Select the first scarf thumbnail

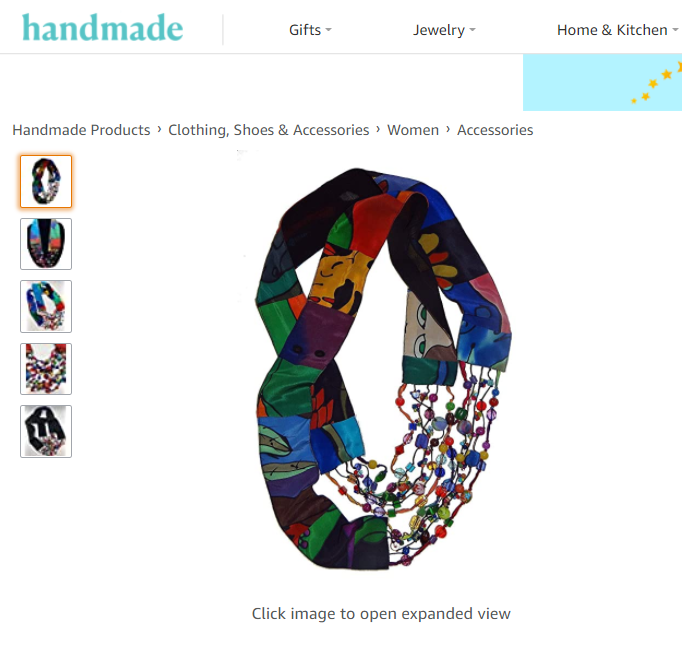tap(46, 181)
